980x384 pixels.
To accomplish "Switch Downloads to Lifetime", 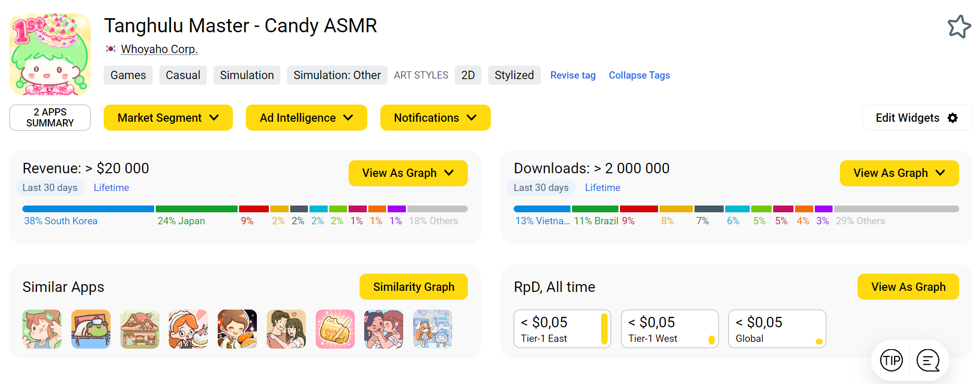I will (602, 188).
